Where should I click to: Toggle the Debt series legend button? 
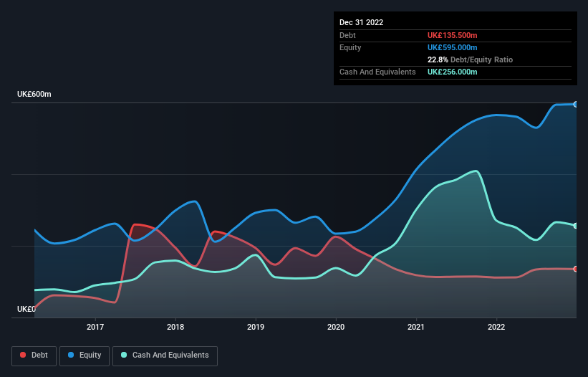(x=34, y=355)
